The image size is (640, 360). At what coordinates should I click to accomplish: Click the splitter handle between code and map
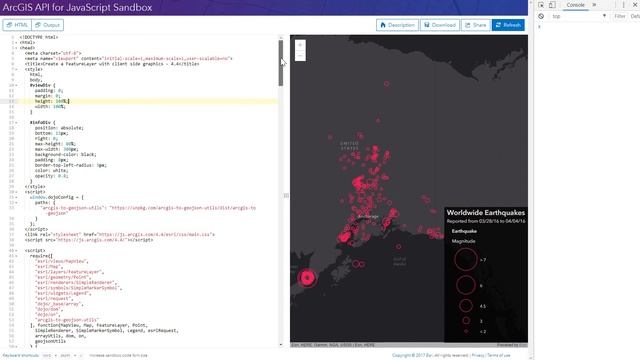tap(286, 196)
